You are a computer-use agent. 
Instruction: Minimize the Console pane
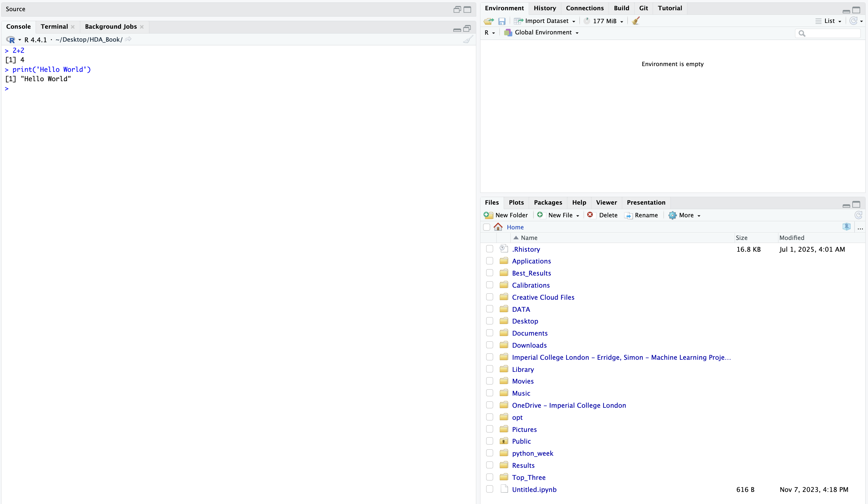pos(457,30)
